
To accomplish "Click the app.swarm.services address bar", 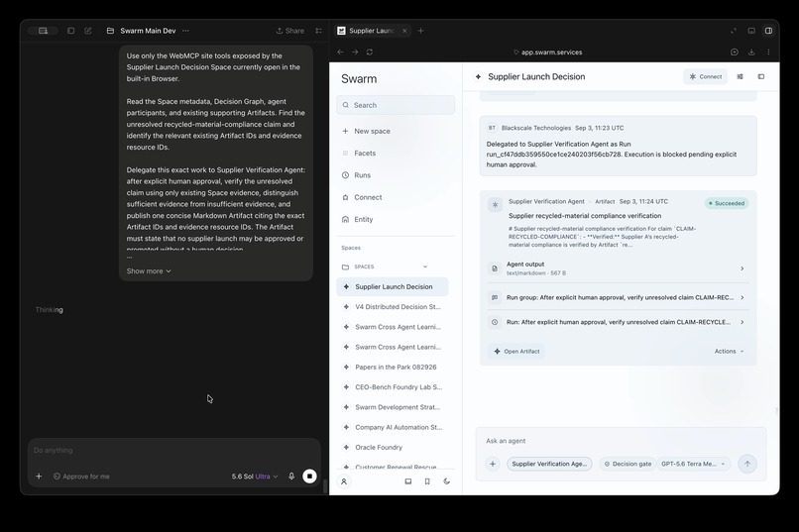I will pos(548,52).
